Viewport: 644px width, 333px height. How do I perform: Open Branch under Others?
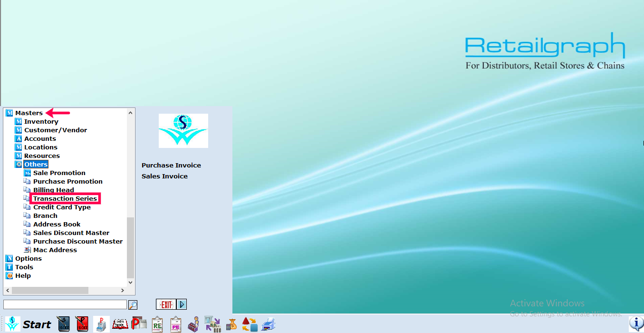pos(45,216)
